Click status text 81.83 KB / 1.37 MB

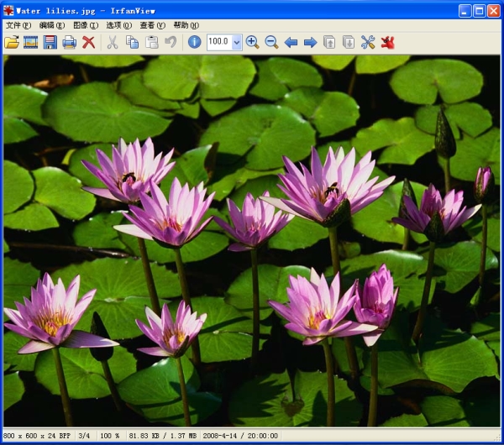[163, 436]
